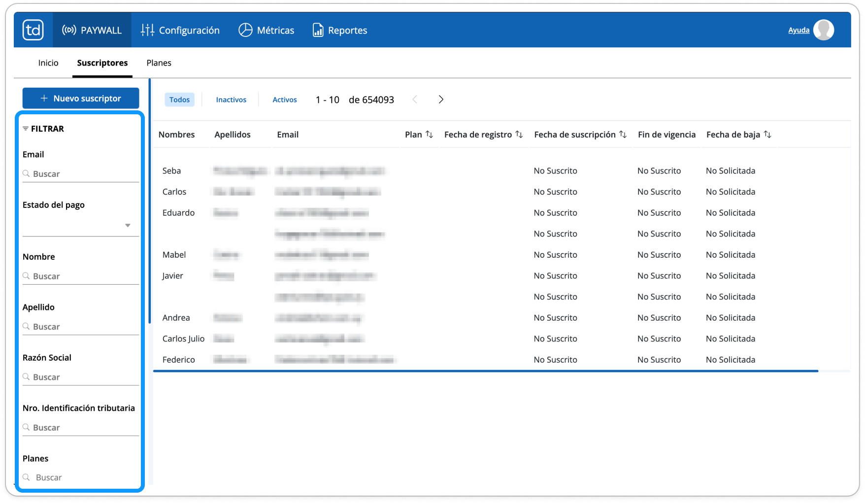Click the filter panel vertical scrollbar
The height and width of the screenshot is (504, 865).
point(150,201)
